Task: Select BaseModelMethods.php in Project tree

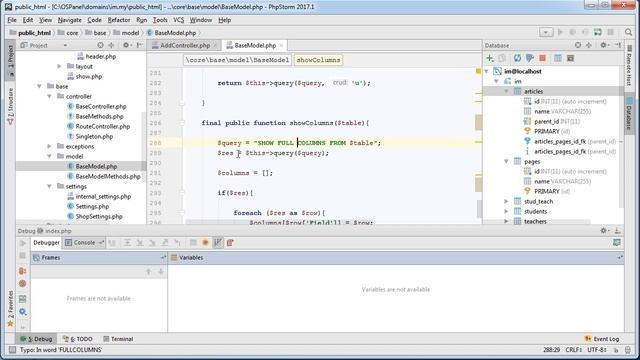Action: point(108,176)
